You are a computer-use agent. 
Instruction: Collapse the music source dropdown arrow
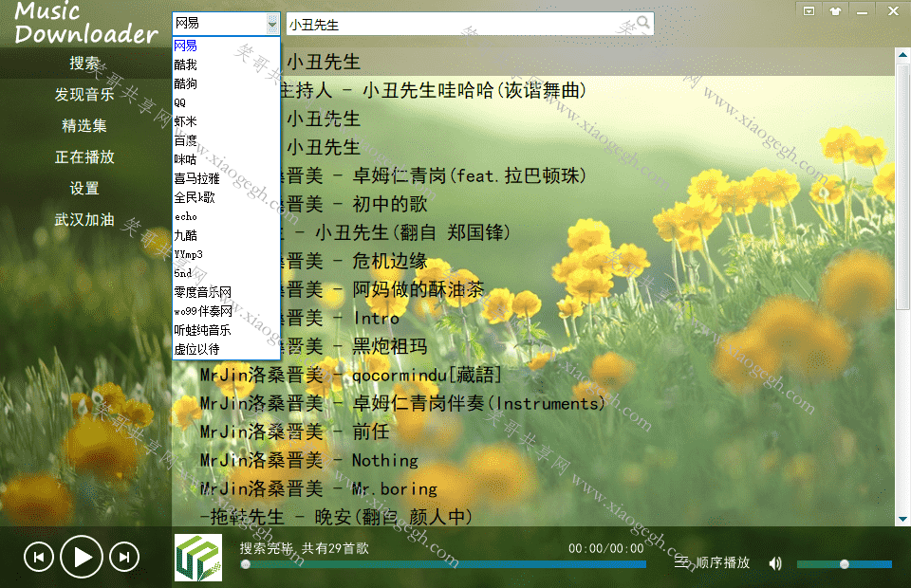click(272, 24)
